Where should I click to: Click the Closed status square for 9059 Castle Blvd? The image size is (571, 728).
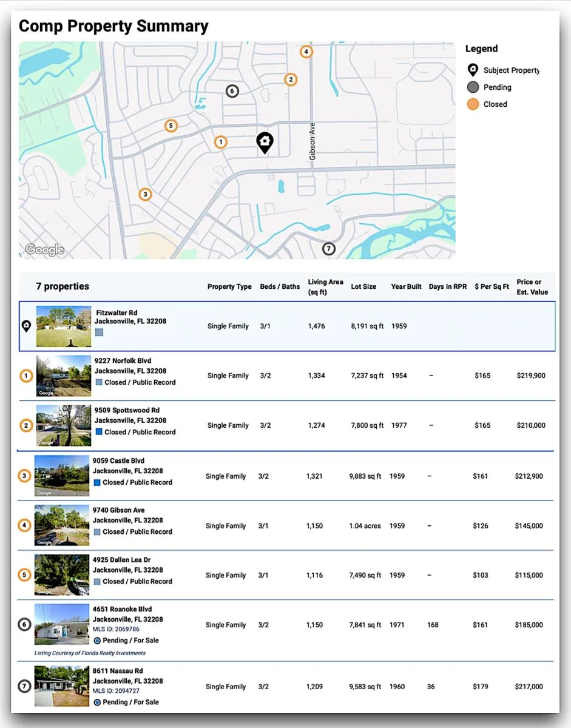(97, 482)
